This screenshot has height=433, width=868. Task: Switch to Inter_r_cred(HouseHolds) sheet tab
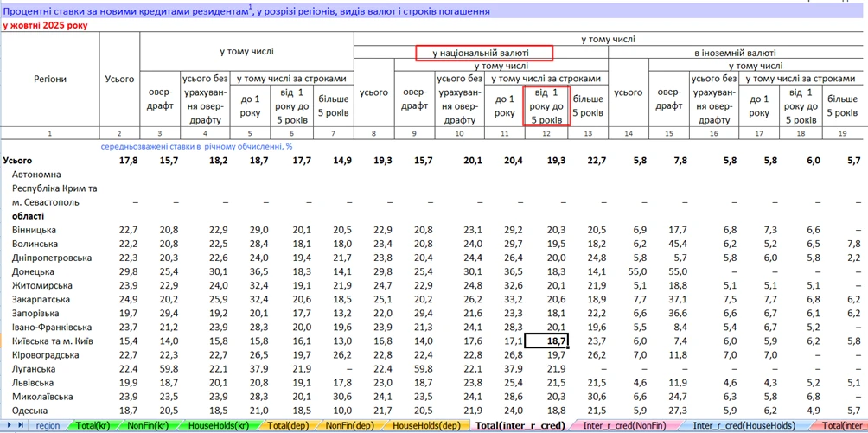[x=744, y=425]
